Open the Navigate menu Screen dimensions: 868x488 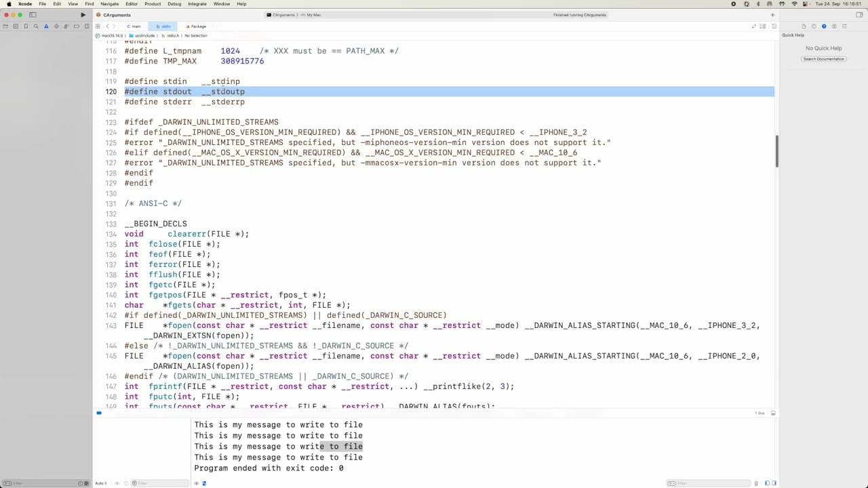[109, 4]
